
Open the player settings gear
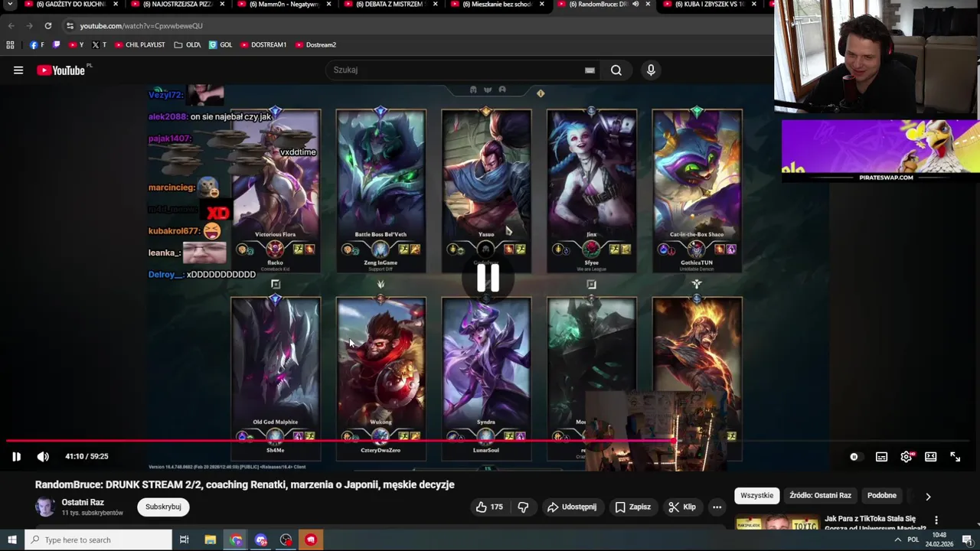pyautogui.click(x=906, y=457)
